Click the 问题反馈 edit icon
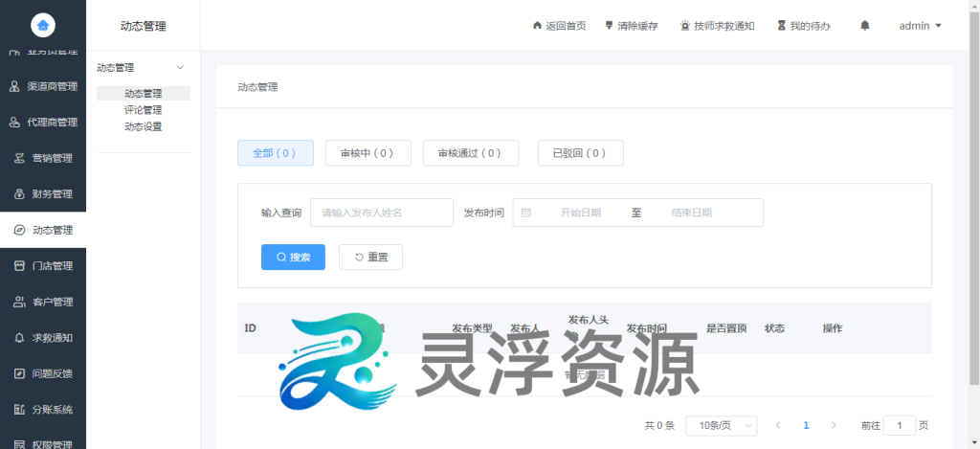The height and width of the screenshot is (449, 980). pos(19,374)
